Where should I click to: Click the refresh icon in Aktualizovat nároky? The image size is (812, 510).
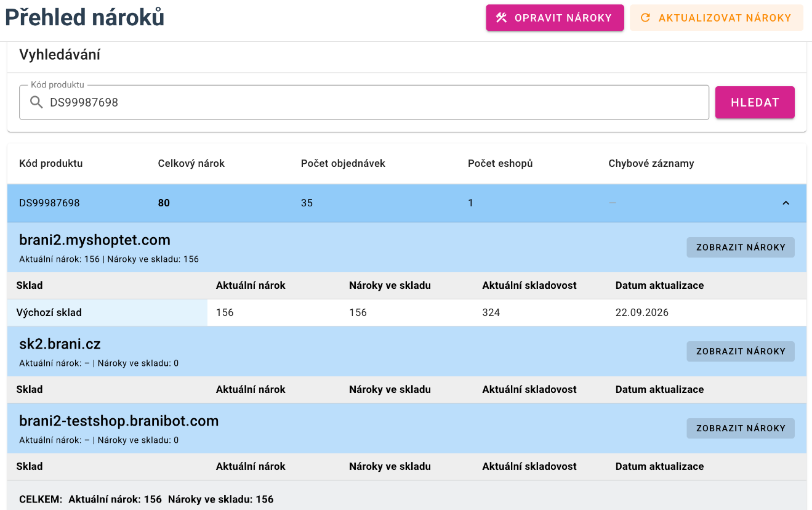645,18
